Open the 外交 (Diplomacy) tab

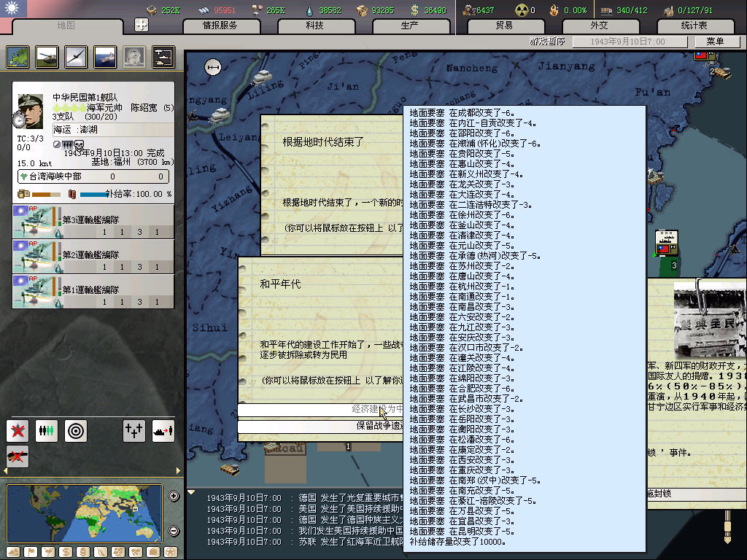coord(598,26)
